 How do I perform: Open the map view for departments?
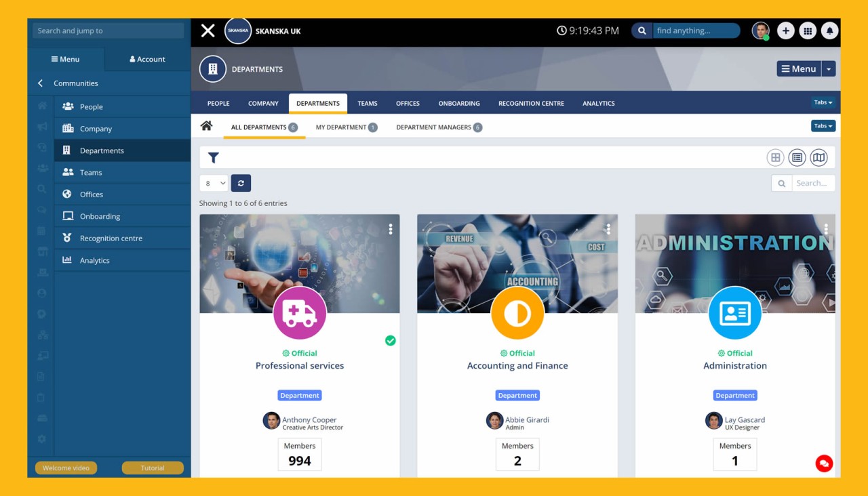click(818, 157)
